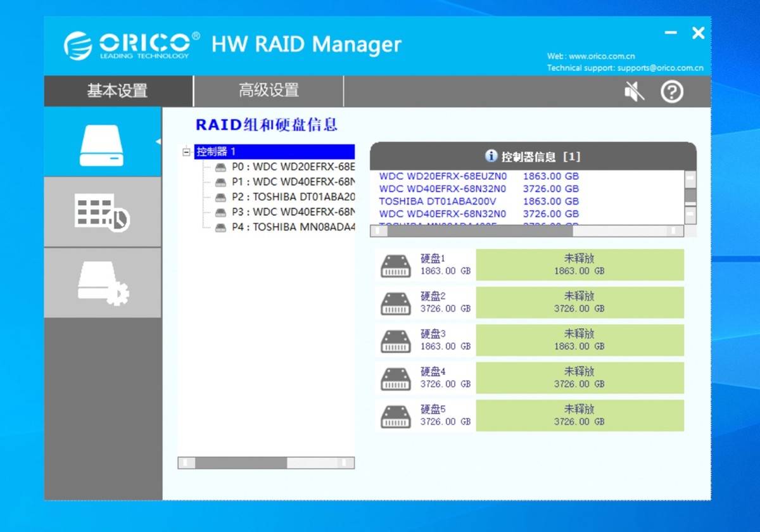Click the 硬盘4 label text
The image size is (760, 532).
[x=433, y=372]
